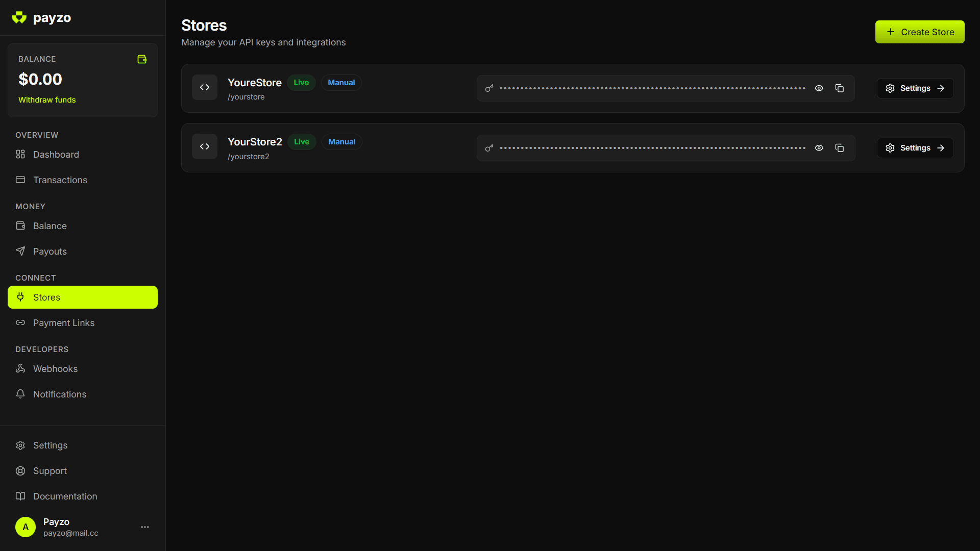Select Stores in the Connect menu
This screenshot has width=980, height=551.
46,297
